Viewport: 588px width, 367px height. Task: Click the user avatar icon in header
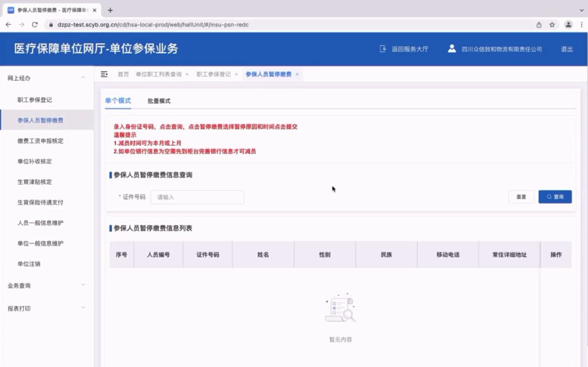452,48
